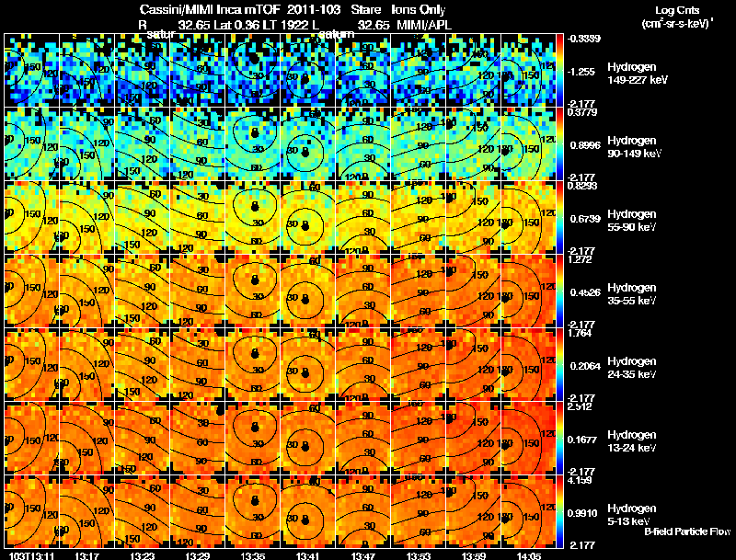Select the 14:05 panel in the 13-24 keV row

pos(528,438)
